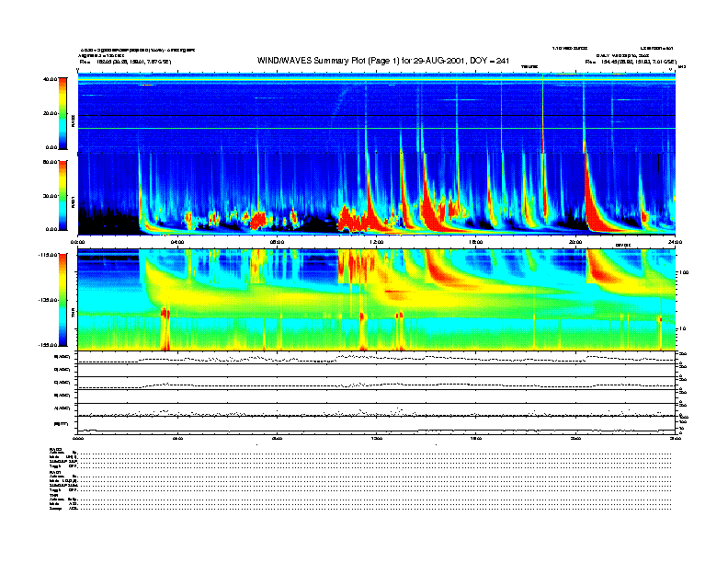728x563 pixels.
Task: Select the 30.00 color bar label
Action: pyautogui.click(x=50, y=196)
